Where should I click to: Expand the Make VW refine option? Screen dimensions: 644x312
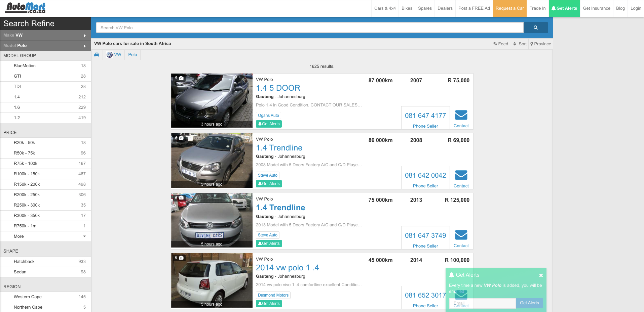coord(45,35)
